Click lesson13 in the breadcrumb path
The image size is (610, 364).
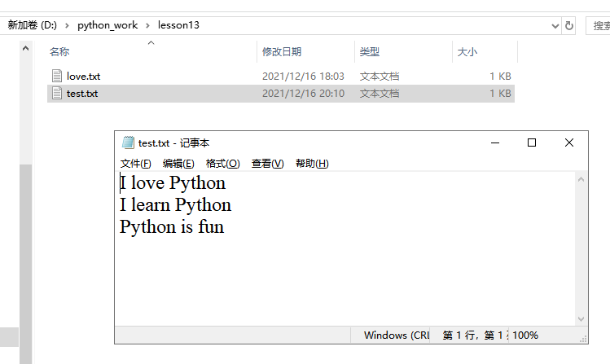pyautogui.click(x=178, y=25)
